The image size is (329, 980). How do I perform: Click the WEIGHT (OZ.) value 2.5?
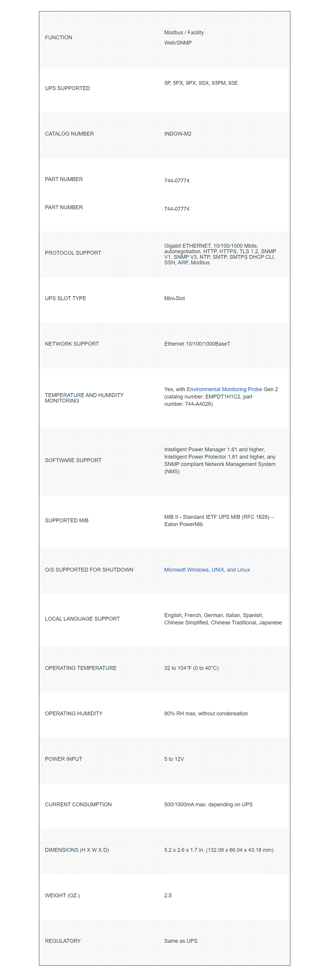(x=168, y=895)
